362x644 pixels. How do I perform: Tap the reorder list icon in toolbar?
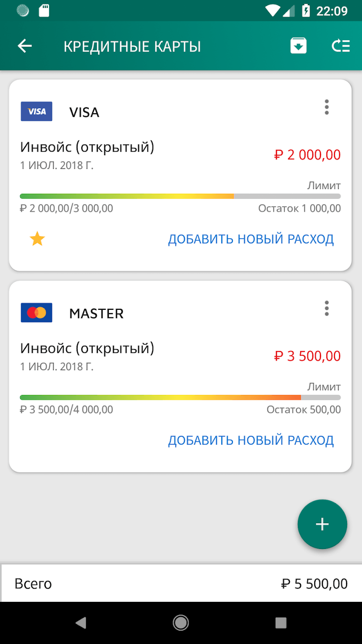click(340, 46)
